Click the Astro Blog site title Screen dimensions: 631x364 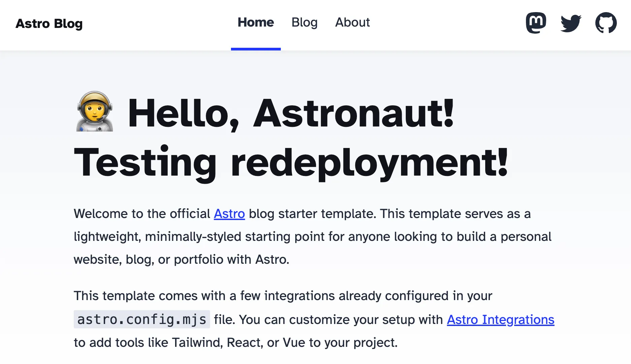click(49, 24)
